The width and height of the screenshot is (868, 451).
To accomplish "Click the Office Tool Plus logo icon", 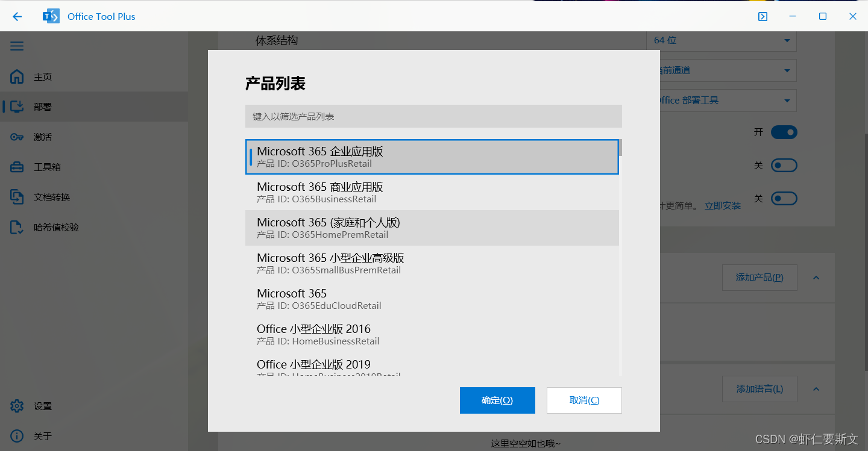I will 51,16.
